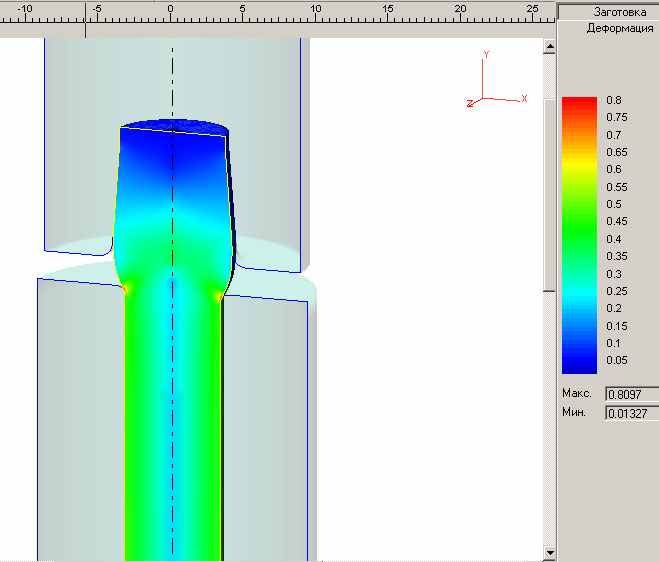
Task: Click the 0.6 legend value
Action: (614, 169)
